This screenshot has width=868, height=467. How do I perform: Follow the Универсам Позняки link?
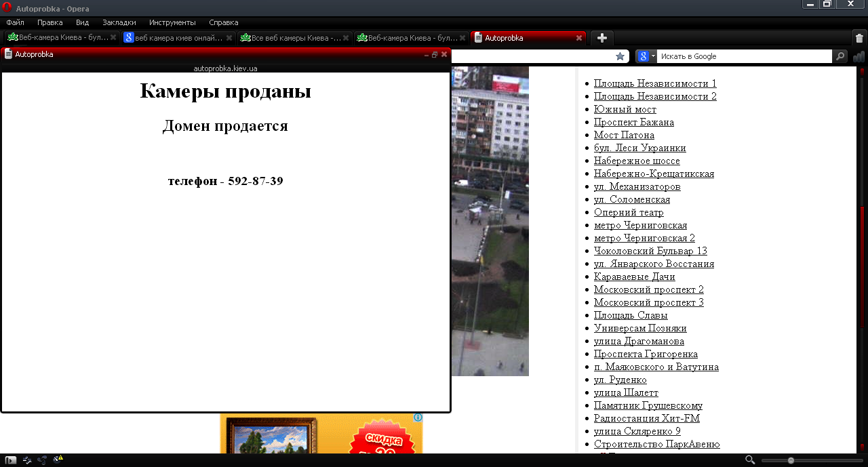pos(640,328)
